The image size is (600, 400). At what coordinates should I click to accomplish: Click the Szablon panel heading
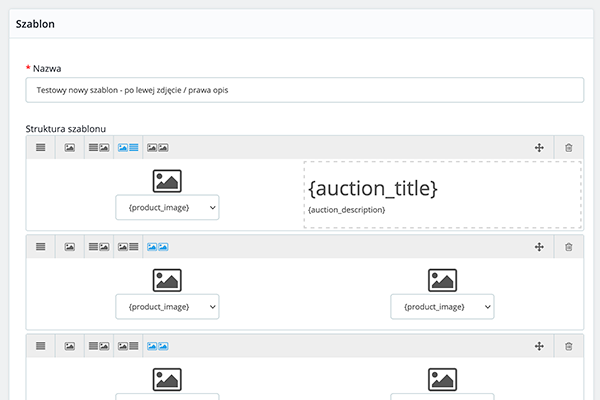click(x=35, y=24)
